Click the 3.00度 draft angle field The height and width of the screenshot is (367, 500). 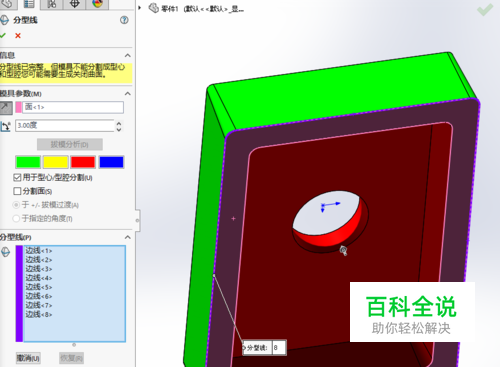click(x=65, y=126)
